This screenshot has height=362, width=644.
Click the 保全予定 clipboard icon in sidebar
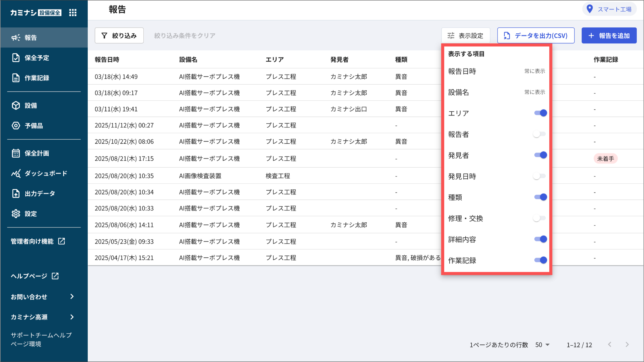(x=16, y=58)
